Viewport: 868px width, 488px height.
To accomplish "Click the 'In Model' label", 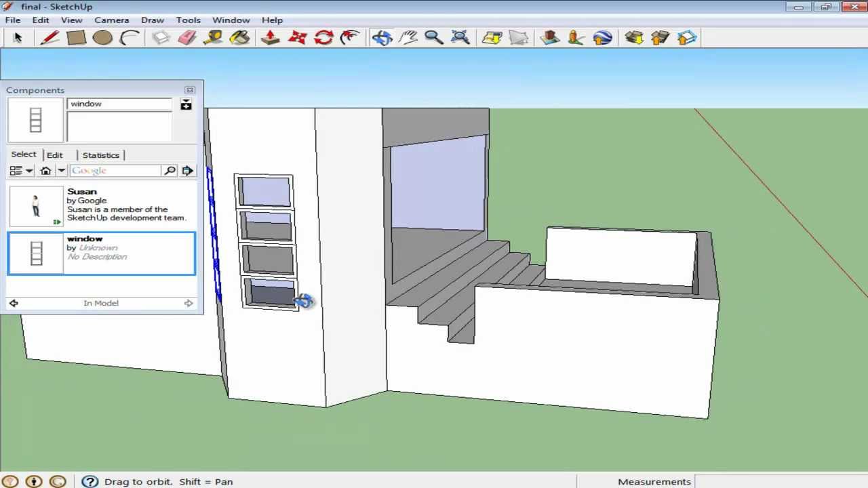I will [x=101, y=303].
